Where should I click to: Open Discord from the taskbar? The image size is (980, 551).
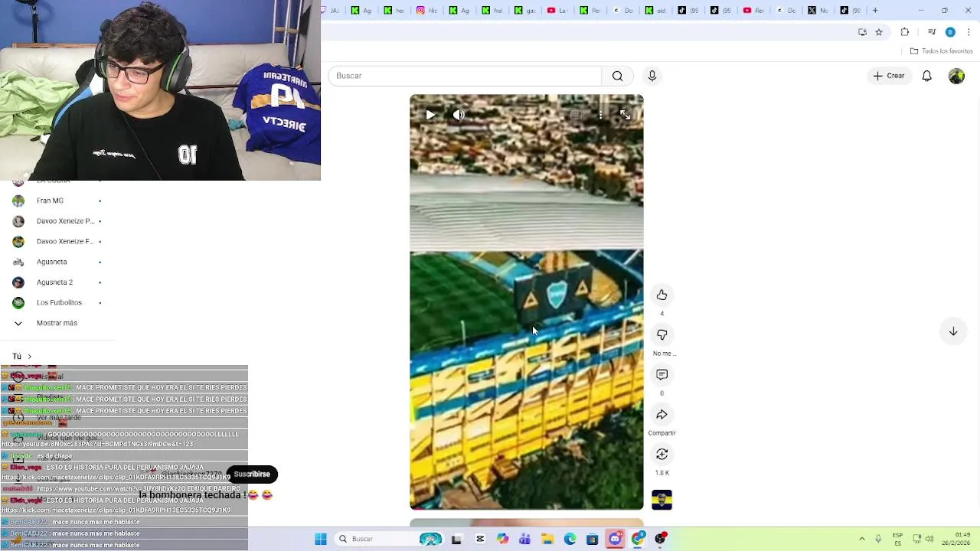[616, 539]
